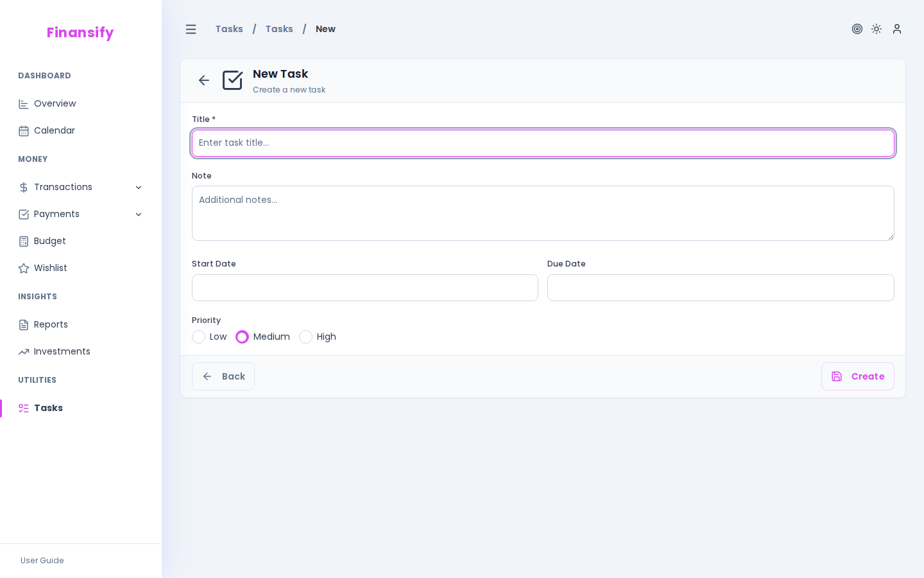Click the Calendar icon
This screenshot has height=578, width=924.
coord(24,130)
